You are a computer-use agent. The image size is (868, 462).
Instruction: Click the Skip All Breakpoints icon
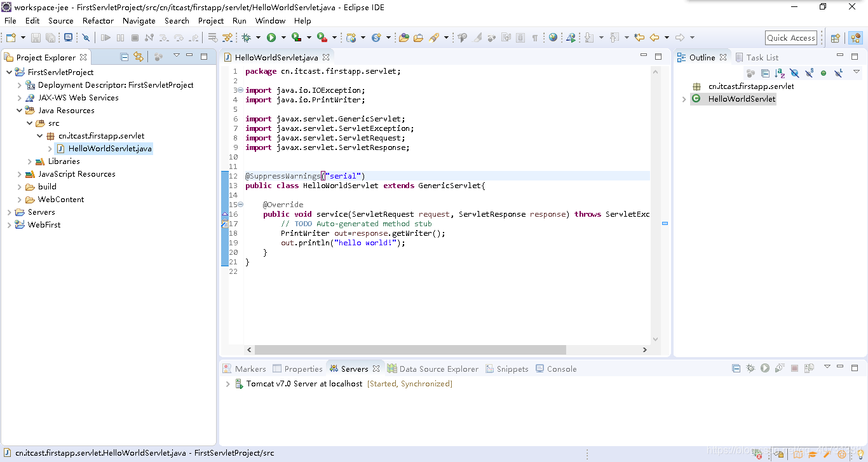[x=86, y=37]
